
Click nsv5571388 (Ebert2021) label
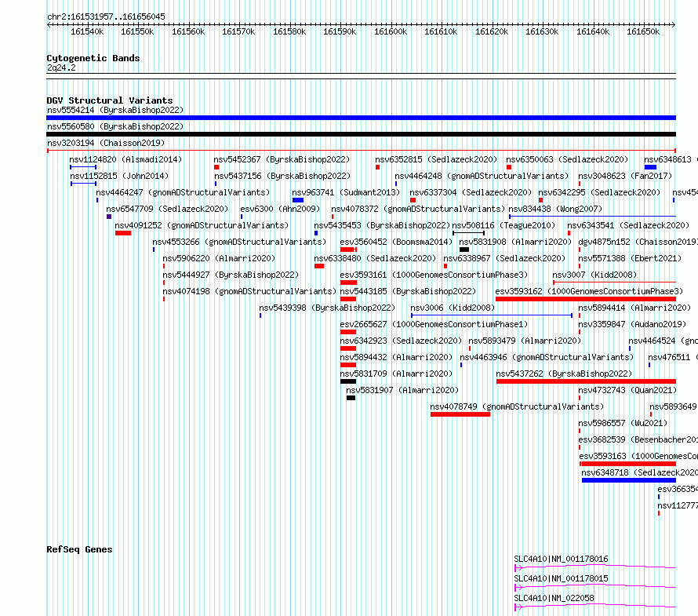click(630, 258)
